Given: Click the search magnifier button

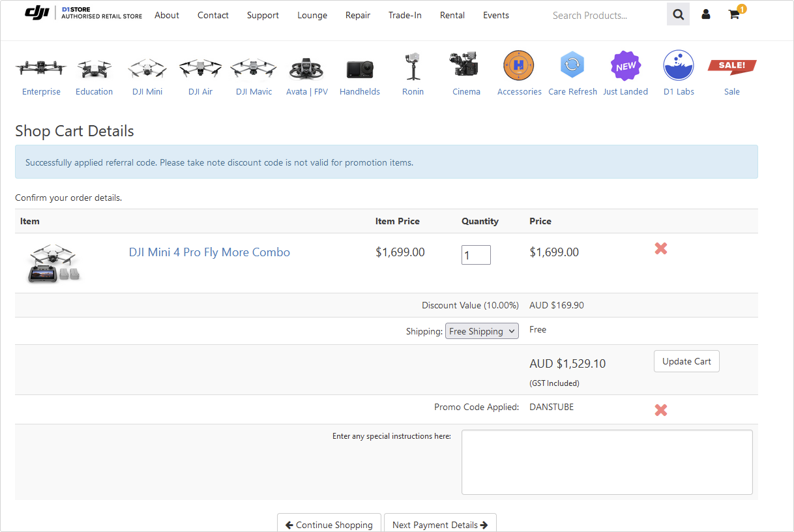Looking at the screenshot, I should (x=678, y=14).
